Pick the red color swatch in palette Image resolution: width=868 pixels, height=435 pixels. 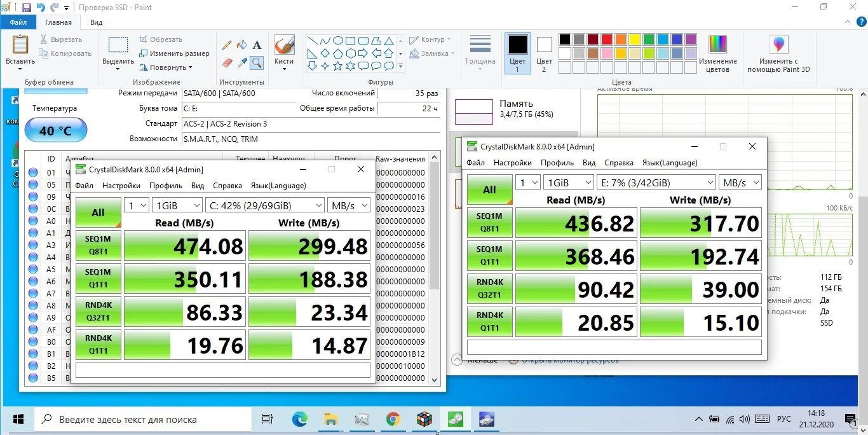click(606, 39)
